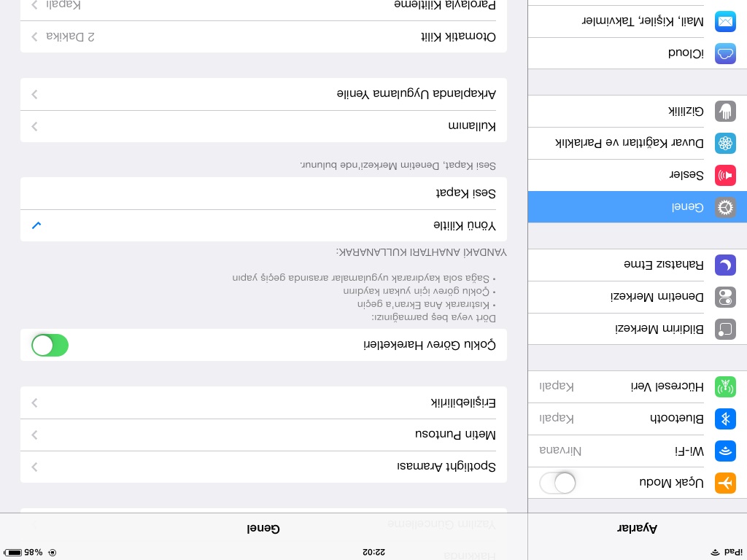Click the iPad label in status bar
The image size is (747, 560).
pyautogui.click(x=732, y=553)
